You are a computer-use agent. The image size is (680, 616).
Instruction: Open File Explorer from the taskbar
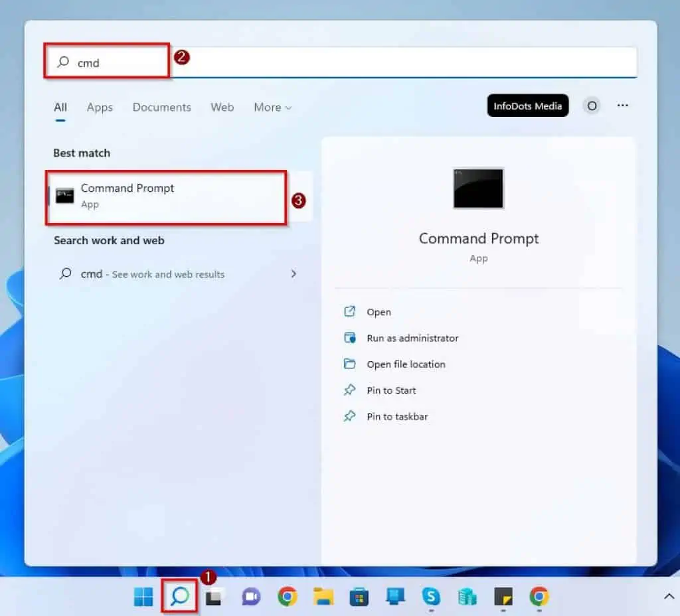pos(322,596)
